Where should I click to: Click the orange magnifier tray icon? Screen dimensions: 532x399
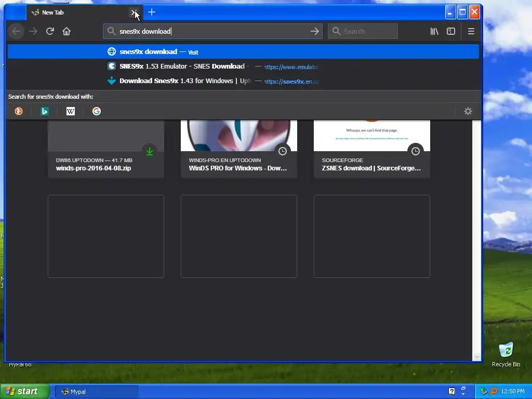click(x=494, y=391)
